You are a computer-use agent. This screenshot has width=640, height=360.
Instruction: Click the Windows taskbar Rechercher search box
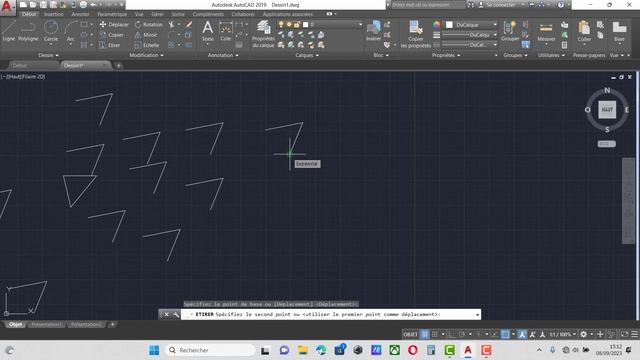[x=210, y=350]
